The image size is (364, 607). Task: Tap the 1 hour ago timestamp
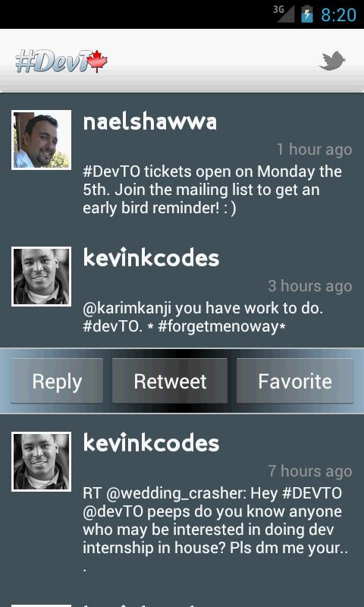[314, 149]
